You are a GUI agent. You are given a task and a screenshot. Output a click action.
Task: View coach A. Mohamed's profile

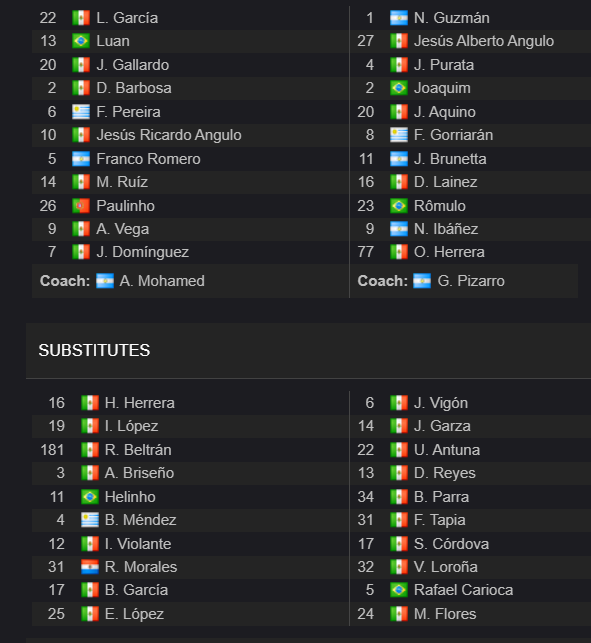(162, 281)
